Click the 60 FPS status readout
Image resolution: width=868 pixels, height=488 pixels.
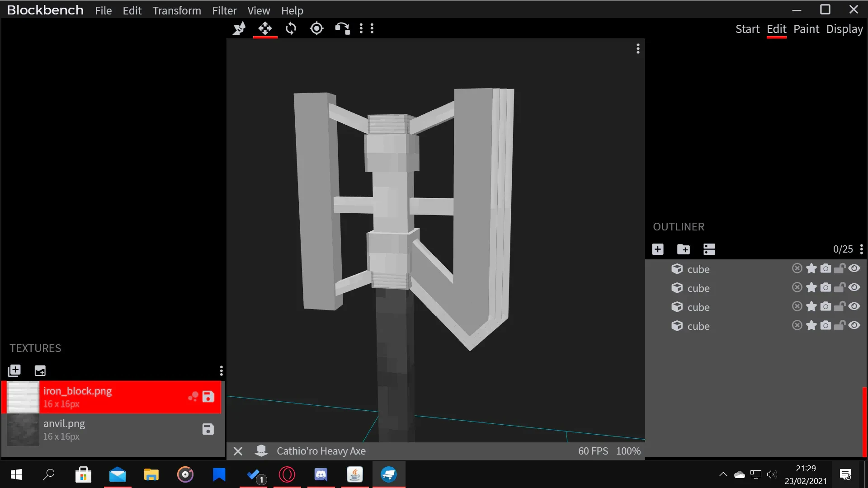[593, 451]
